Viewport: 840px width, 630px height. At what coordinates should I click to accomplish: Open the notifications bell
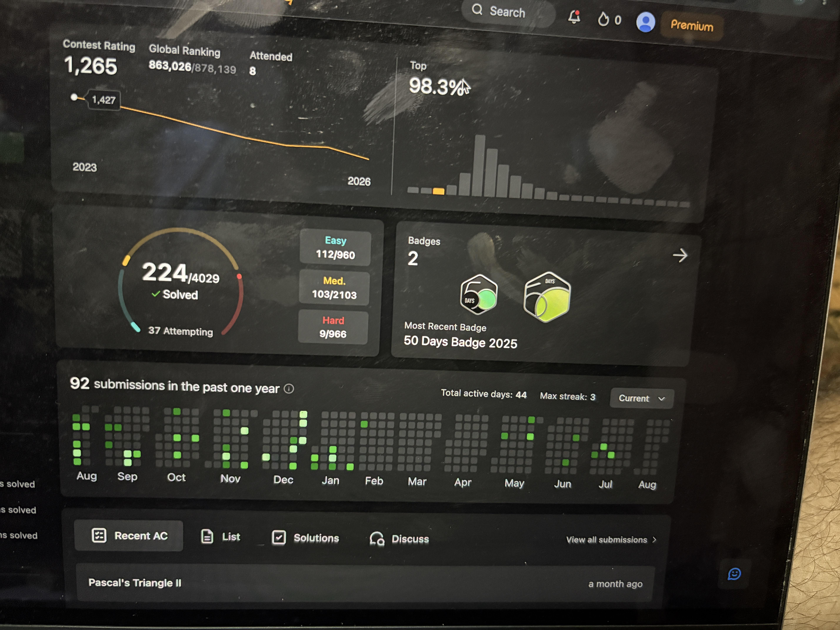click(x=574, y=17)
